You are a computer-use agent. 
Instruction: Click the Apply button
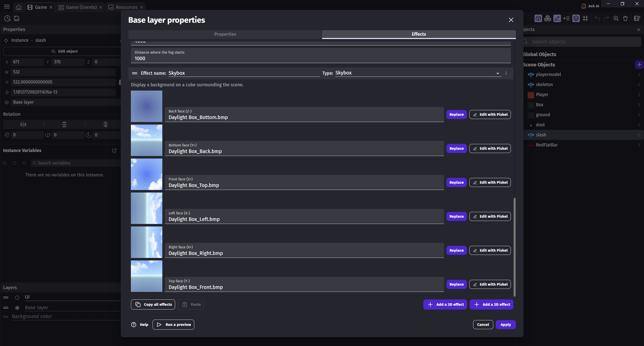pyautogui.click(x=505, y=325)
